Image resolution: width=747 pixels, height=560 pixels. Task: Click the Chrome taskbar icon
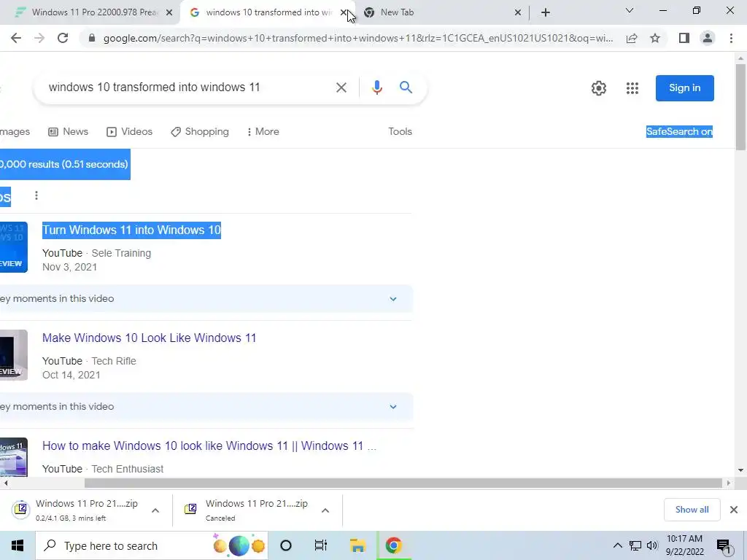[393, 545]
